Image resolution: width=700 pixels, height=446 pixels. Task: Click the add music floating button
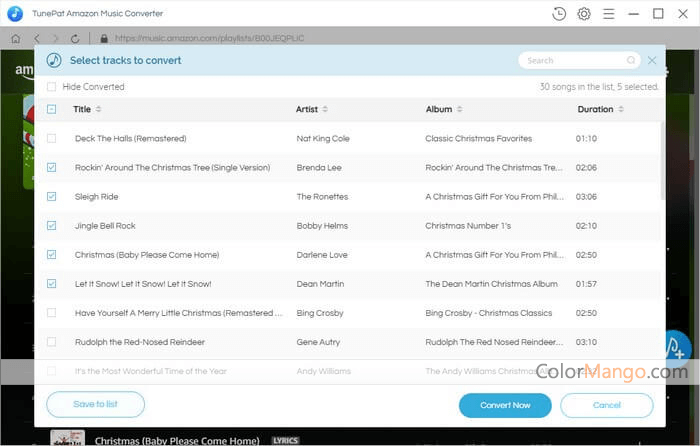pyautogui.click(x=677, y=348)
